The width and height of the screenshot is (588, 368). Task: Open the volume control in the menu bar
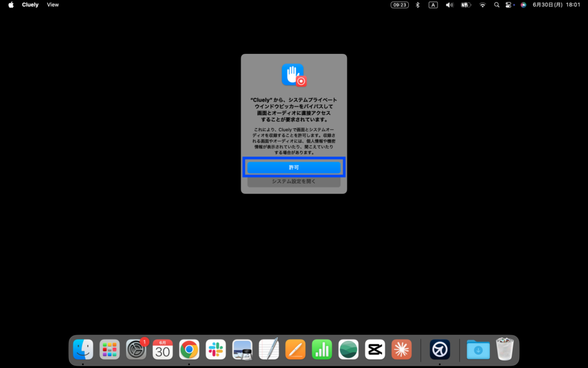449,5
